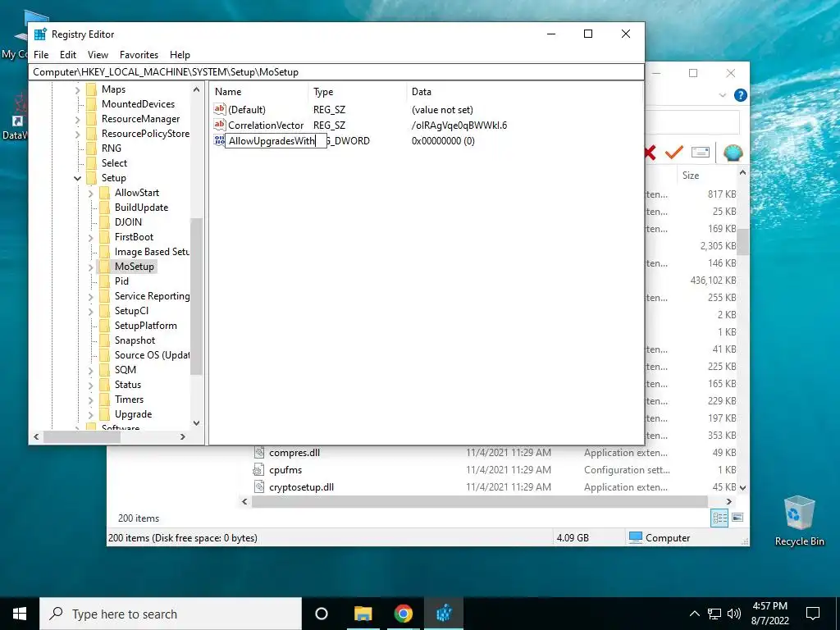Click the registry path address bar

click(x=336, y=72)
